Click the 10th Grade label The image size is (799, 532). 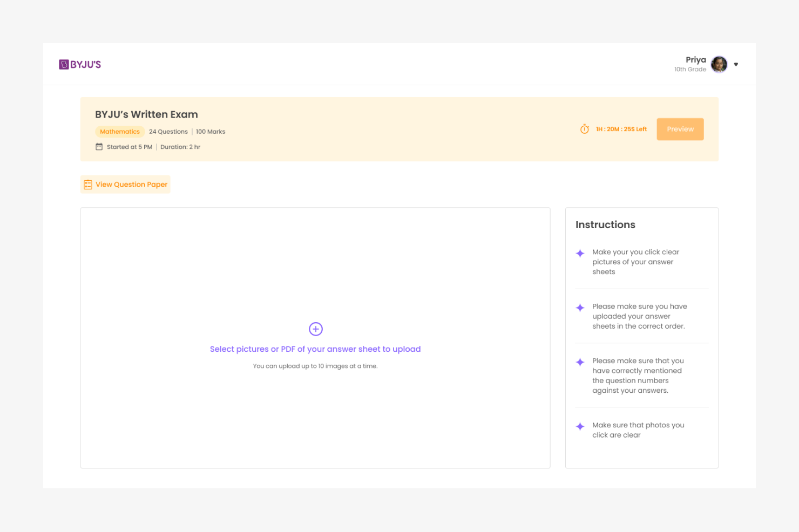pos(690,69)
